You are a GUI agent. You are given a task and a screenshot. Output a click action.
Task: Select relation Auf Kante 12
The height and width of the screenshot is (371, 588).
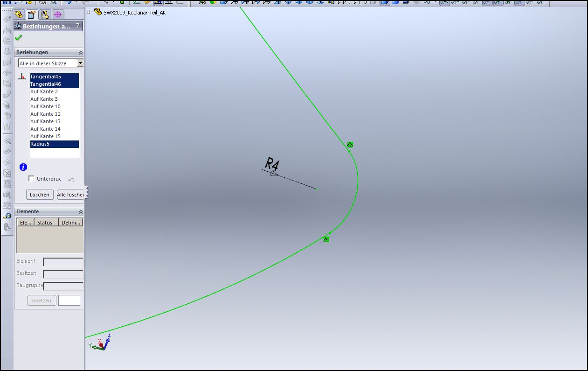54,114
